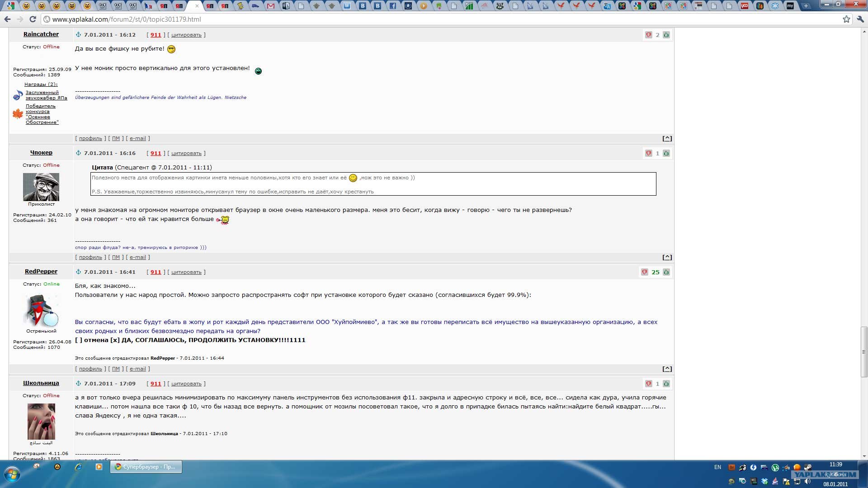Close the active browser tab
868x488 pixels.
197,6
